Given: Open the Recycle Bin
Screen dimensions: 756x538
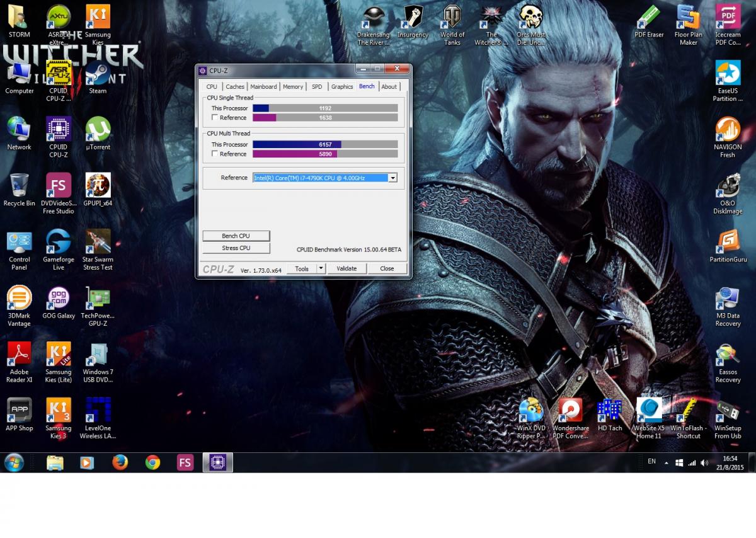Looking at the screenshot, I should (20, 190).
